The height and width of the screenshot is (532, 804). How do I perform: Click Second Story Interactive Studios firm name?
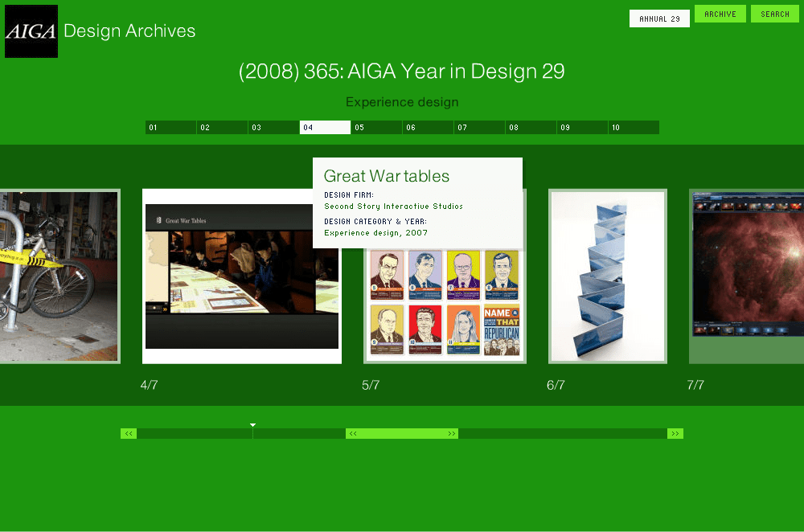[x=393, y=206]
